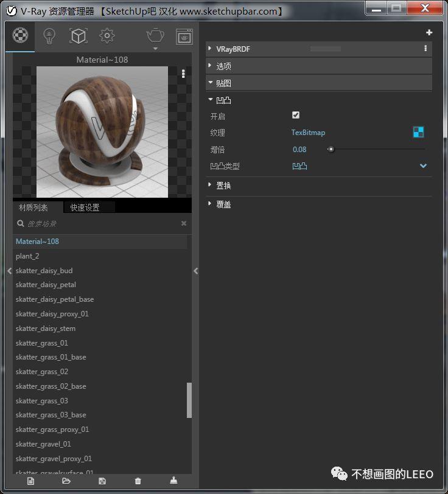
Task: Switch to the 快速设置 tab
Action: tap(85, 207)
